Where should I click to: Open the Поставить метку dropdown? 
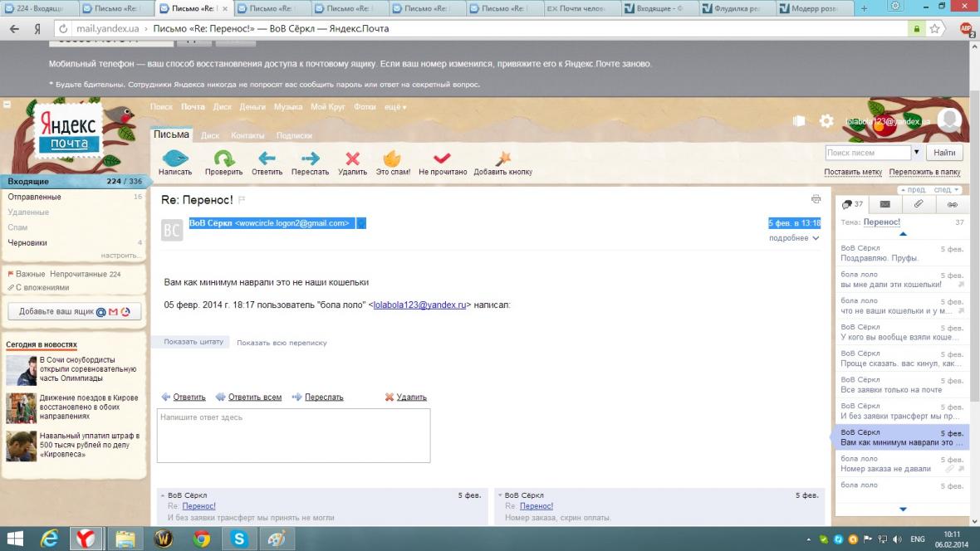[x=852, y=173]
